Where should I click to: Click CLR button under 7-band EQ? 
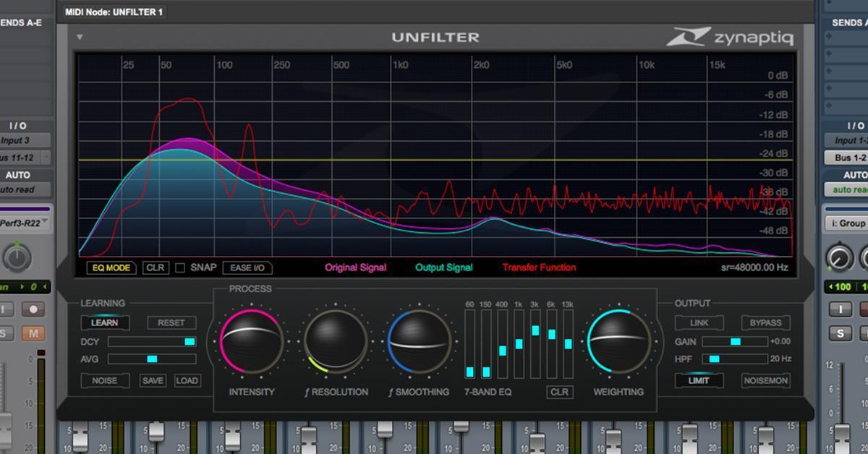point(560,392)
